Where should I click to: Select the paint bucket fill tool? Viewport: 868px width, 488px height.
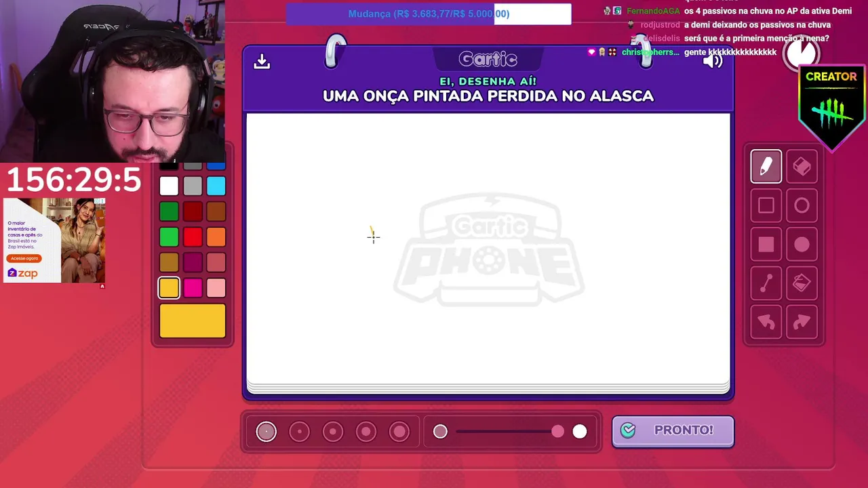802,283
